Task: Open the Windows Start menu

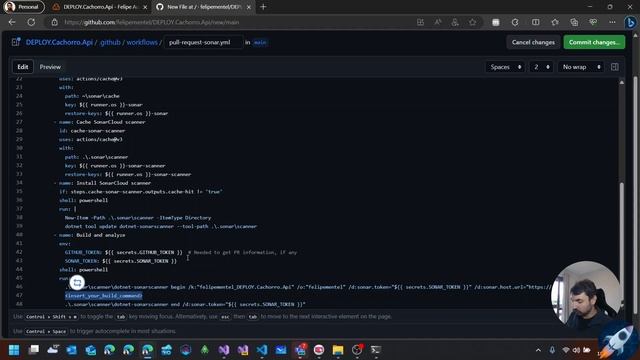Action: tap(14, 350)
